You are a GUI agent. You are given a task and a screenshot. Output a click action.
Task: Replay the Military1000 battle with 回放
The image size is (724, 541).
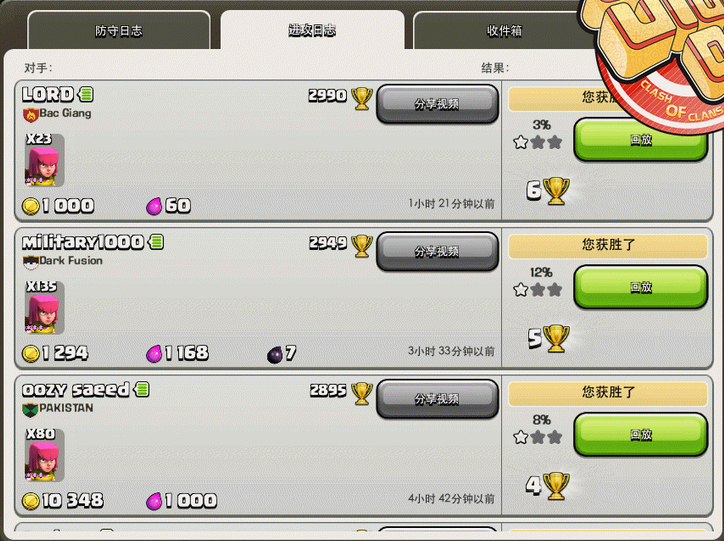640,287
